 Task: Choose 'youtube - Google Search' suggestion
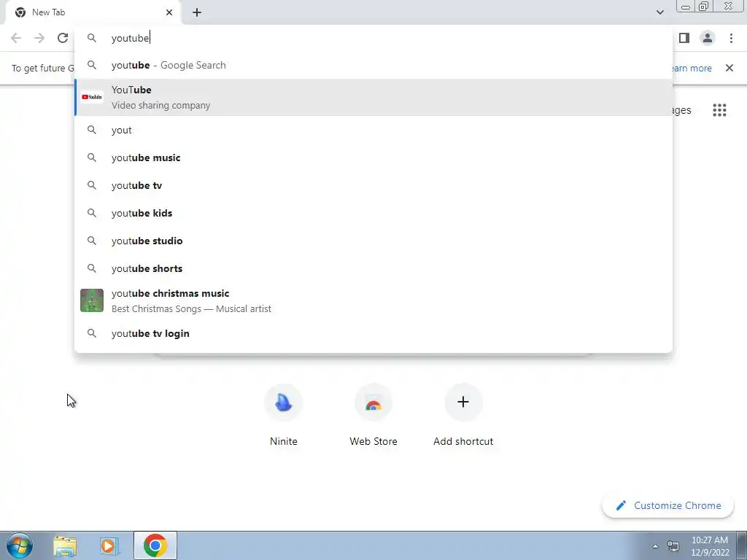coord(373,65)
